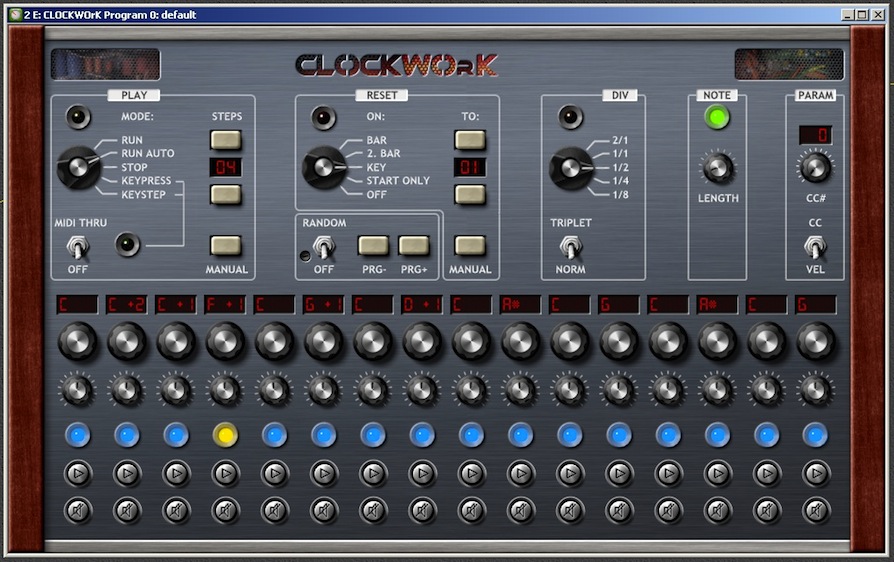Click the large pitch knob under F +1

225,341
